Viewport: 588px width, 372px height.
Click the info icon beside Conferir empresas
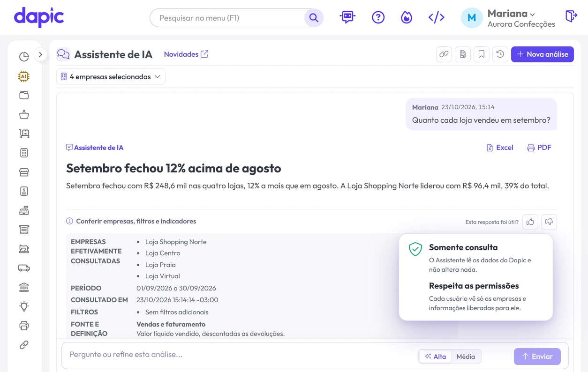(69, 221)
